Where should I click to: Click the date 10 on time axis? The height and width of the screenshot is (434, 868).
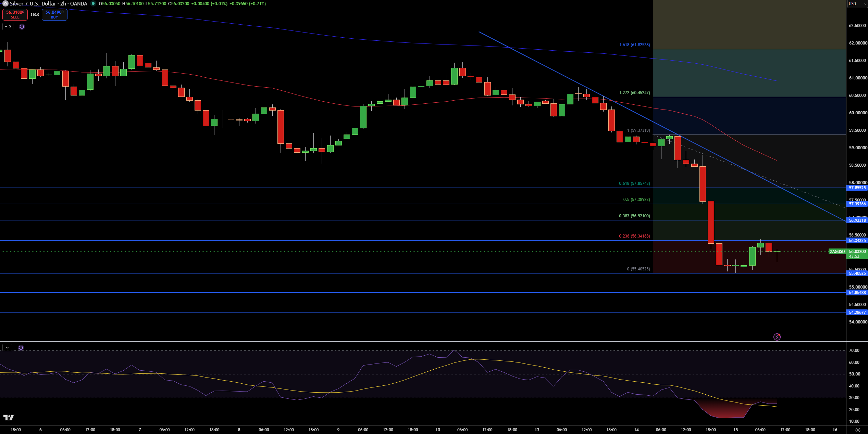[x=438, y=430]
